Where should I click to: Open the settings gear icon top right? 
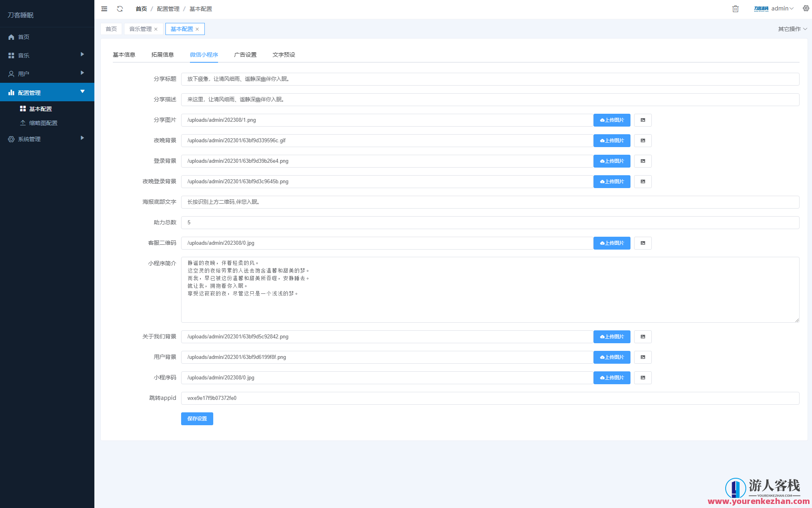[x=806, y=8]
